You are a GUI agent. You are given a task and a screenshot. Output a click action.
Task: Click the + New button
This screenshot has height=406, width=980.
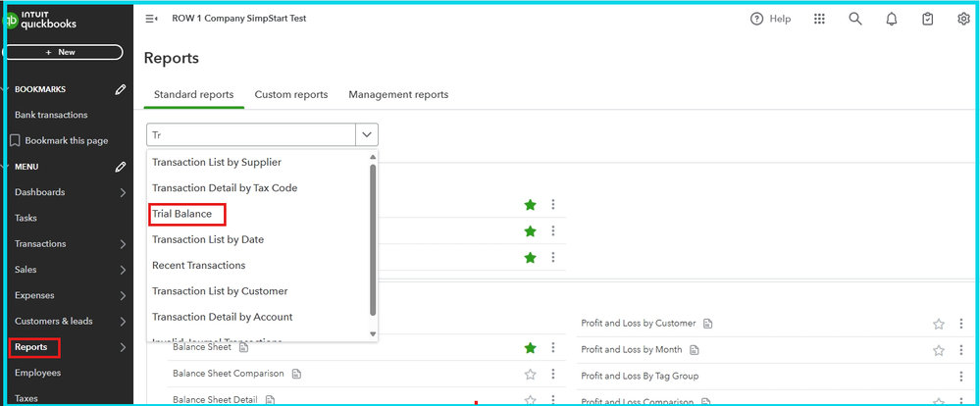tap(65, 53)
